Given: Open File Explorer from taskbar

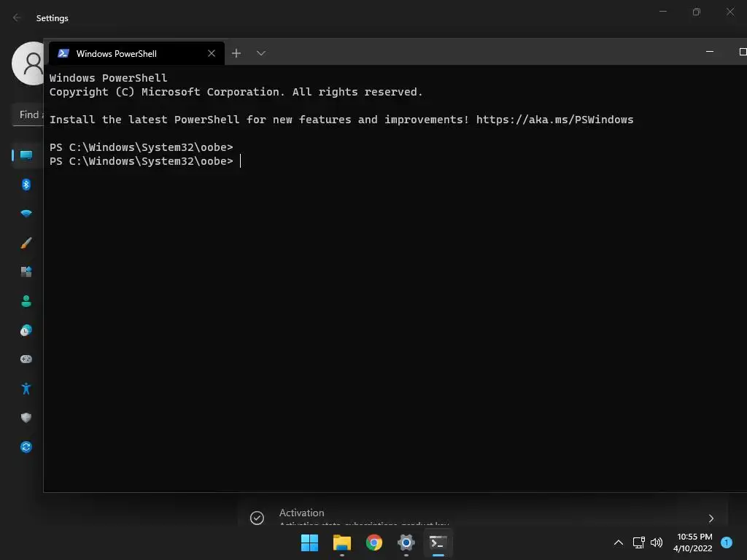Looking at the screenshot, I should [342, 542].
